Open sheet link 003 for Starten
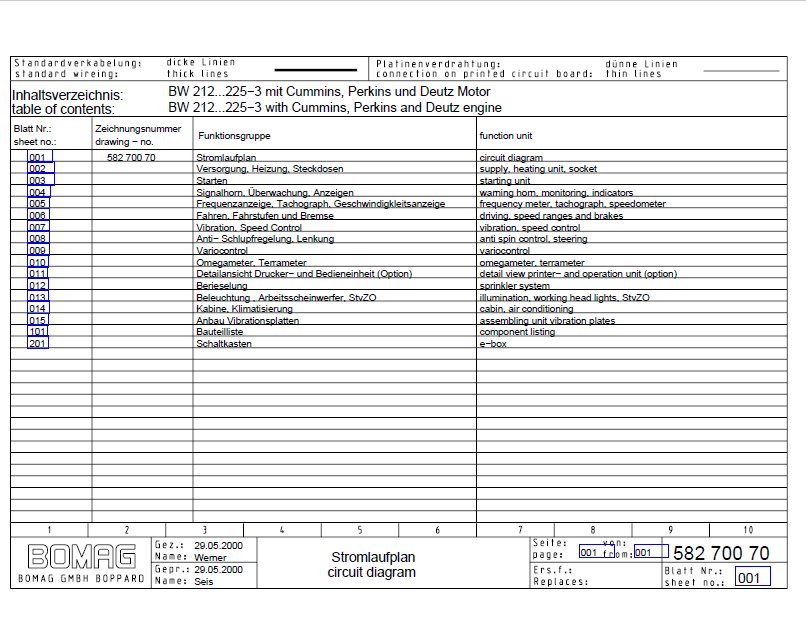806x623 pixels. [41, 180]
